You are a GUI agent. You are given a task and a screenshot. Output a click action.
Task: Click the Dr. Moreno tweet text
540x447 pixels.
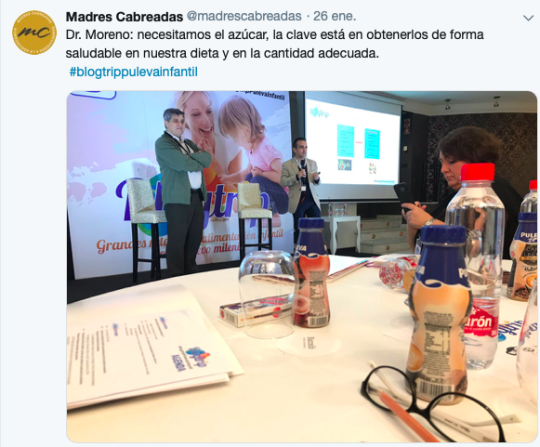(x=274, y=44)
